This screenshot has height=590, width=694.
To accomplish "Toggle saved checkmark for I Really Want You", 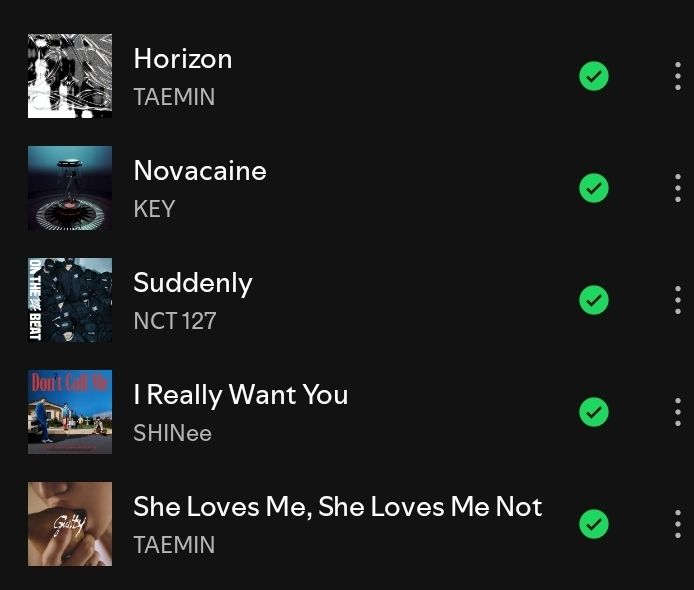I will pyautogui.click(x=594, y=412).
